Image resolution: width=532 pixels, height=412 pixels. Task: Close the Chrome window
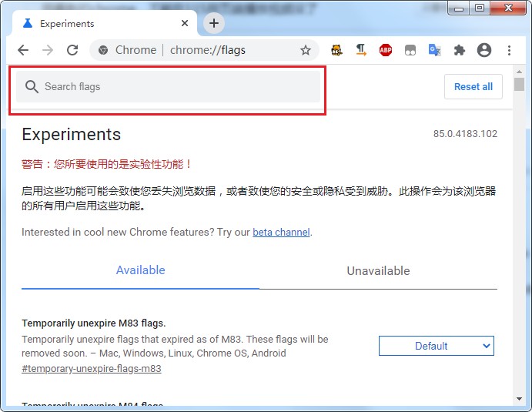point(508,8)
